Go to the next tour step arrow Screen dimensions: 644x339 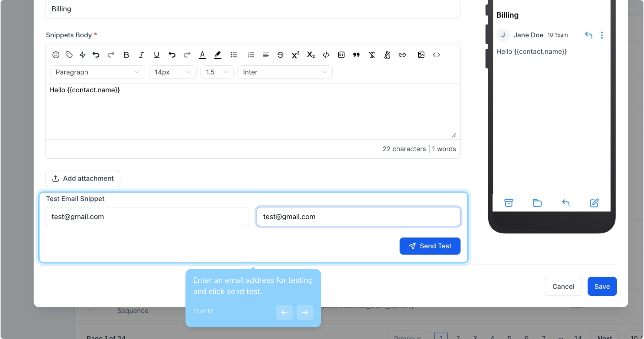[x=305, y=312]
